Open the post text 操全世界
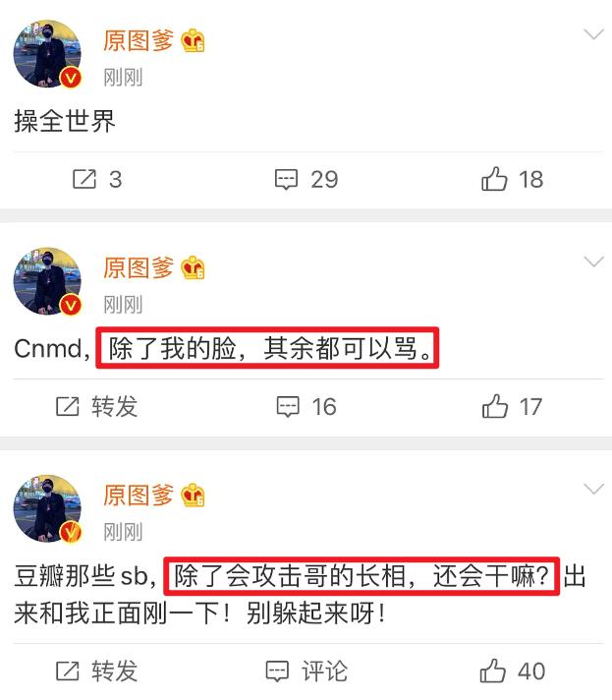Viewport: 612px width, 700px height. click(x=65, y=122)
